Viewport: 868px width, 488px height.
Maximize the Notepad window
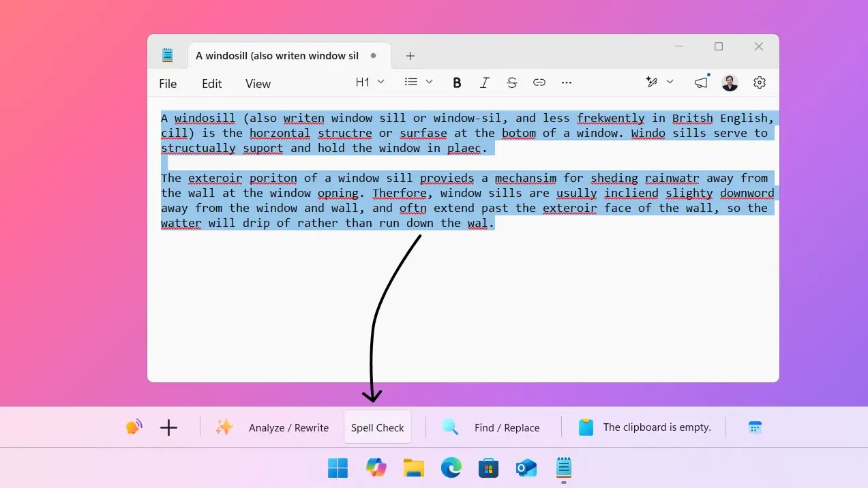pyautogui.click(x=718, y=46)
